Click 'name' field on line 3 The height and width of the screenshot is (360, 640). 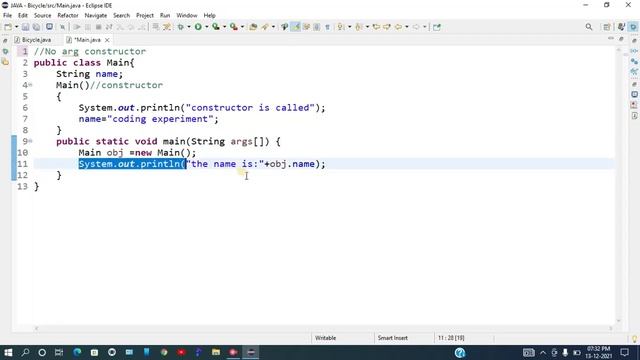107,74
